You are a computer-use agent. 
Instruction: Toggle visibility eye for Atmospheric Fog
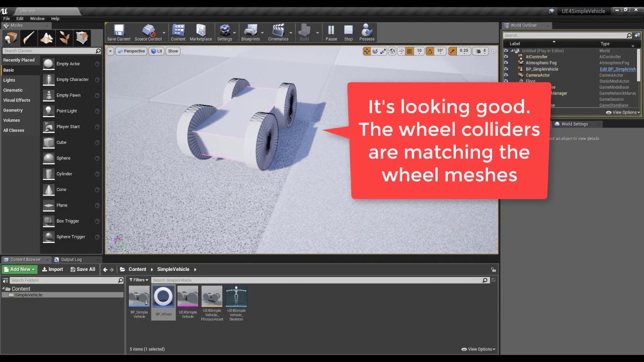tap(506, 63)
